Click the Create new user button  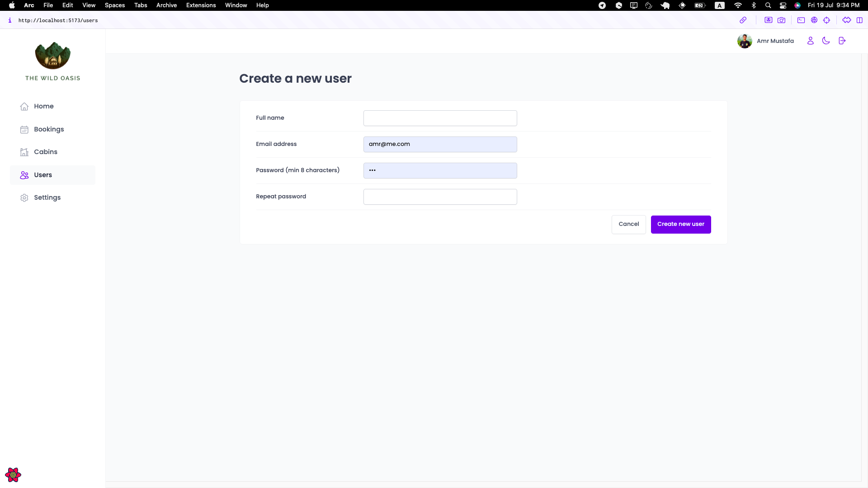point(680,224)
